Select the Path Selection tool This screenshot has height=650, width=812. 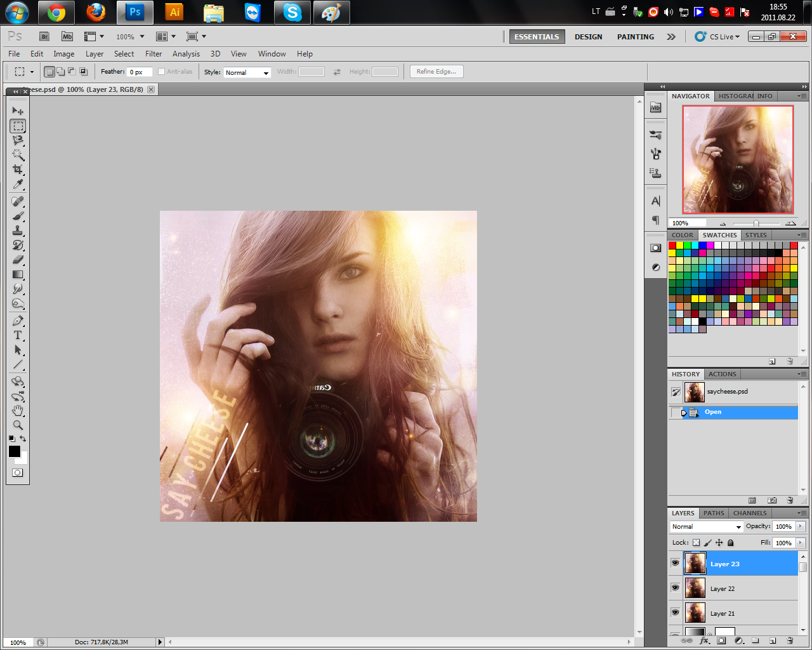click(18, 350)
